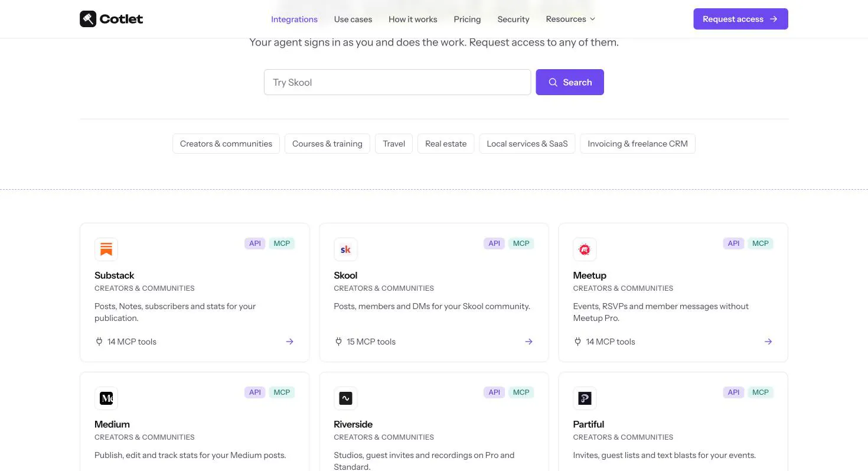The image size is (868, 471).
Task: Open the Pricing nav item
Action: click(x=467, y=19)
